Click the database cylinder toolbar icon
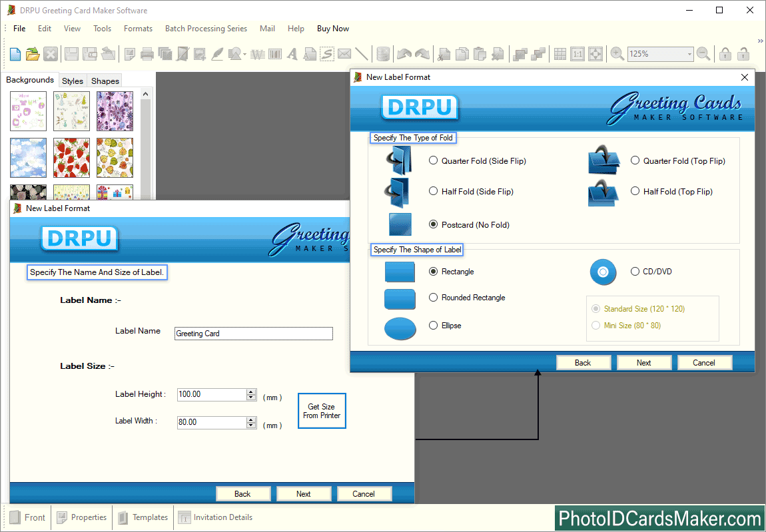This screenshot has height=532, width=766. (384, 54)
